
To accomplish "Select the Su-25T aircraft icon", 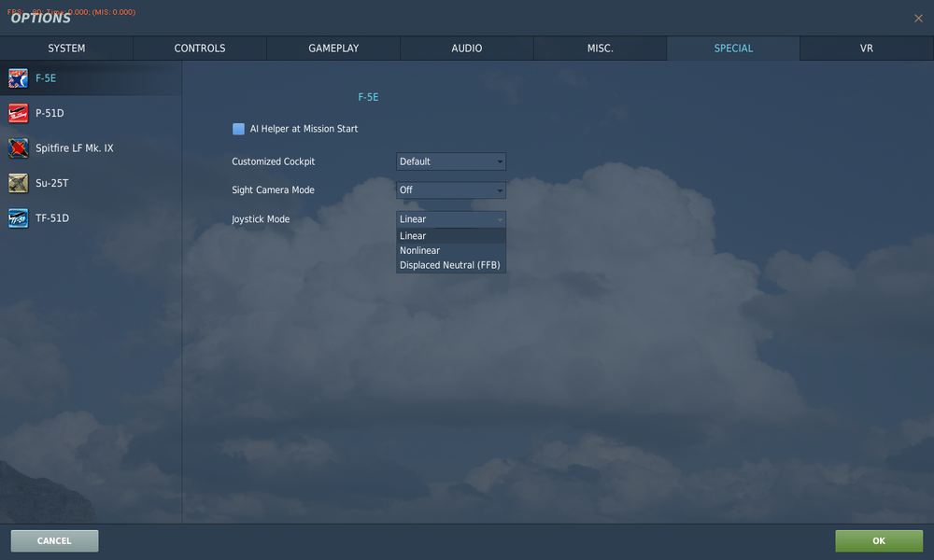I will click(18, 183).
